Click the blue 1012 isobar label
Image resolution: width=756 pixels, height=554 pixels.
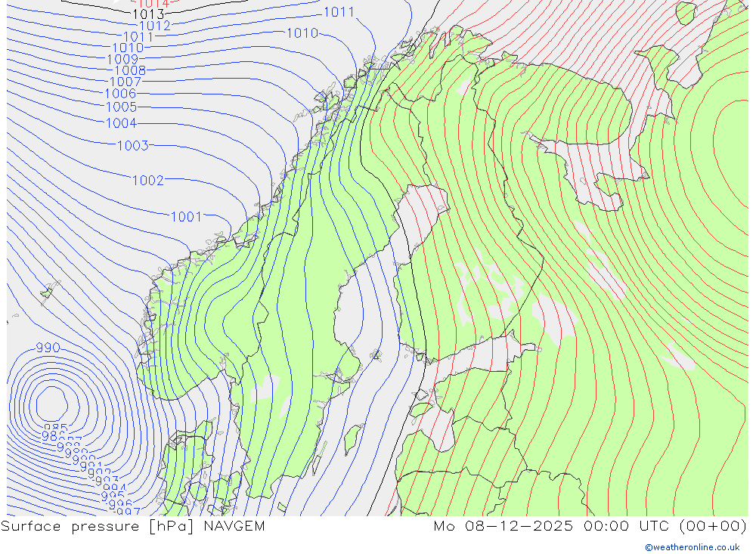155,26
